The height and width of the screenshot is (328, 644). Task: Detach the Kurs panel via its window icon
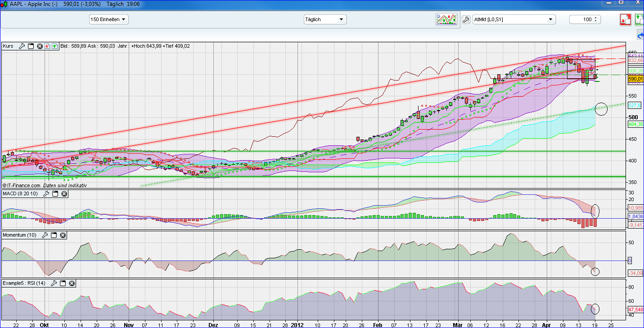tap(31, 46)
